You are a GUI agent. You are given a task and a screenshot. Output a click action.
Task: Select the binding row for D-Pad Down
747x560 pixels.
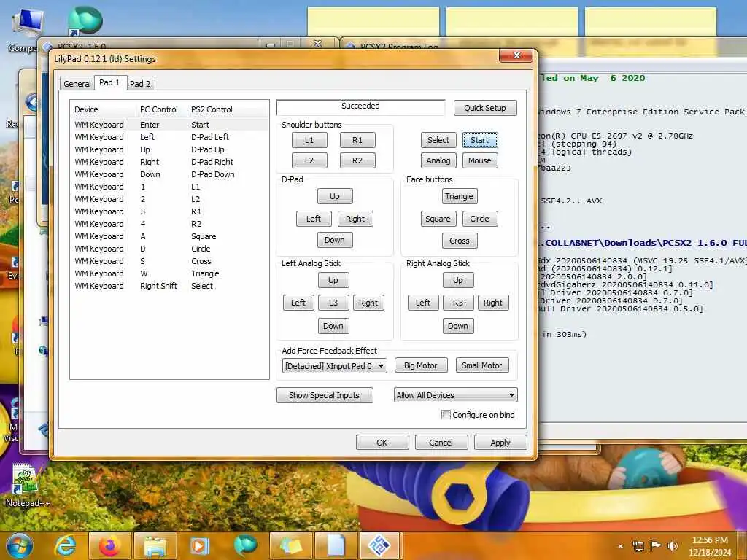(169, 174)
